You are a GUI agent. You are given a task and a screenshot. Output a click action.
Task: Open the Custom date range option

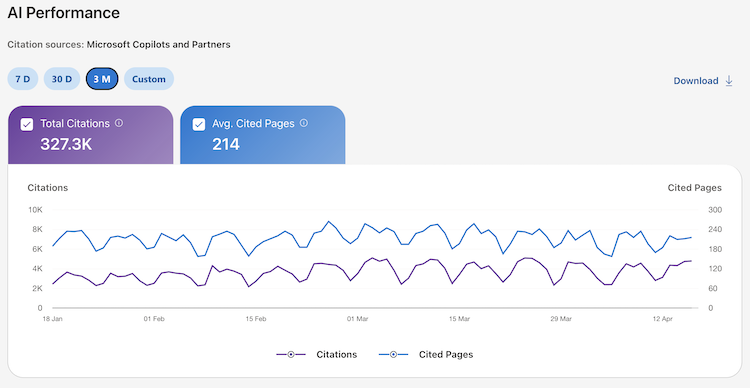[x=149, y=79]
